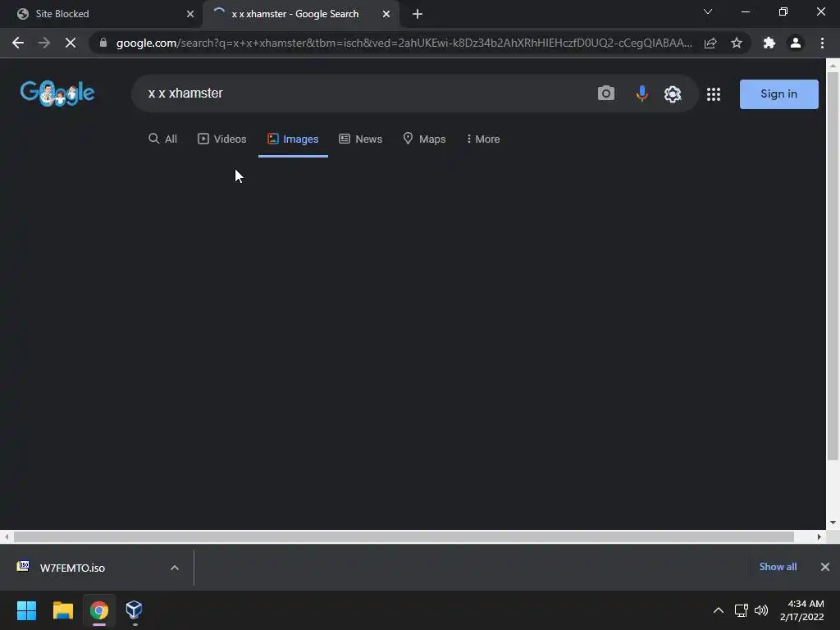Select the Google Search tab
The height and width of the screenshot is (630, 840).
point(301,14)
